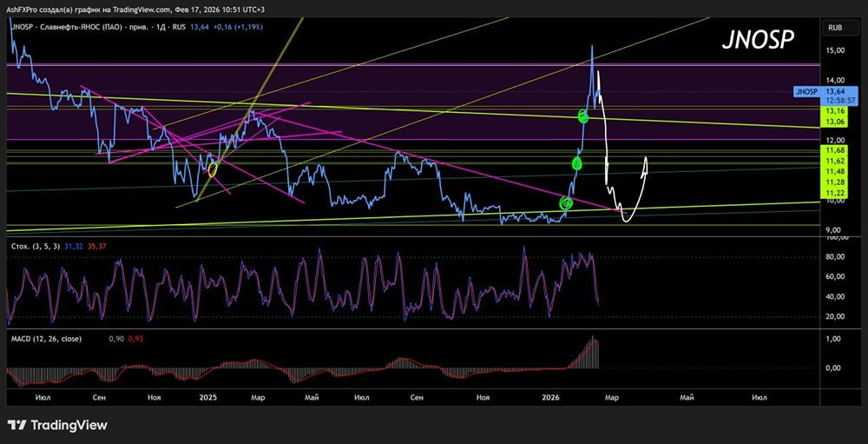Image resolution: width=868 pixels, height=444 pixels.
Task: Click the 10,00 price scale mark
Action: (833, 200)
